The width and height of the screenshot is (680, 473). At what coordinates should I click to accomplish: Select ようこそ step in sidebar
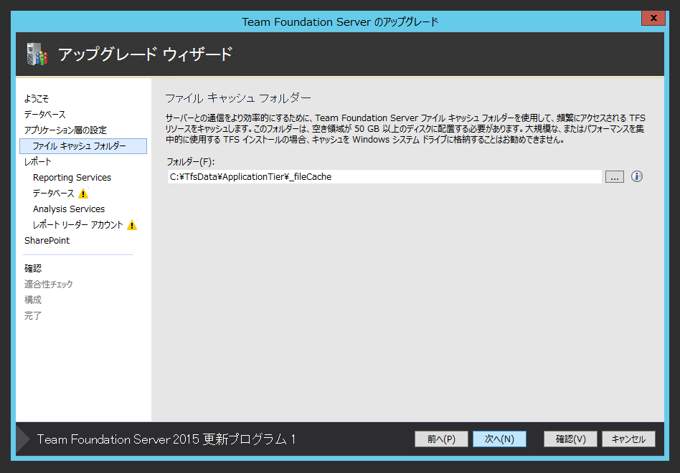click(x=36, y=99)
